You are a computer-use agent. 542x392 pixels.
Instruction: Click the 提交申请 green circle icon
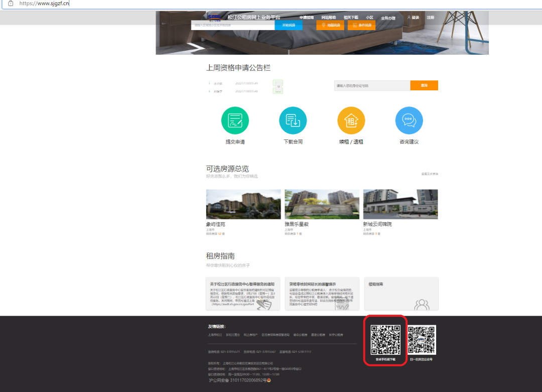click(235, 120)
